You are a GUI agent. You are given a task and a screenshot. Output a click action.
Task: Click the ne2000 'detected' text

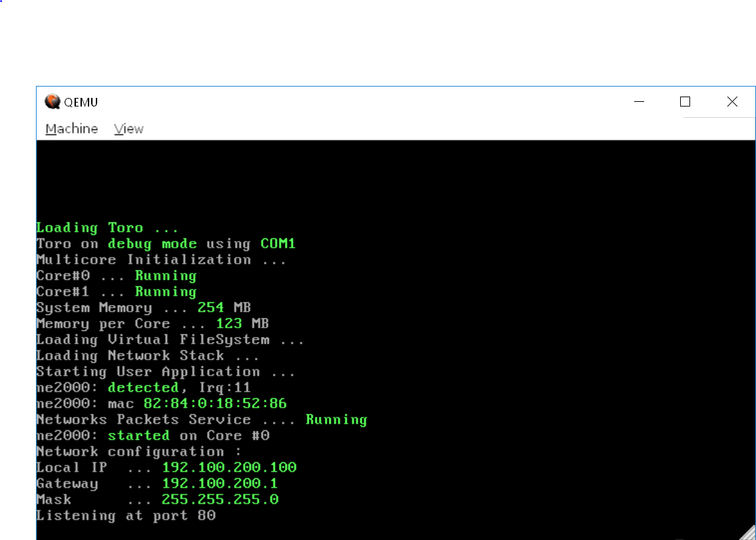143,388
